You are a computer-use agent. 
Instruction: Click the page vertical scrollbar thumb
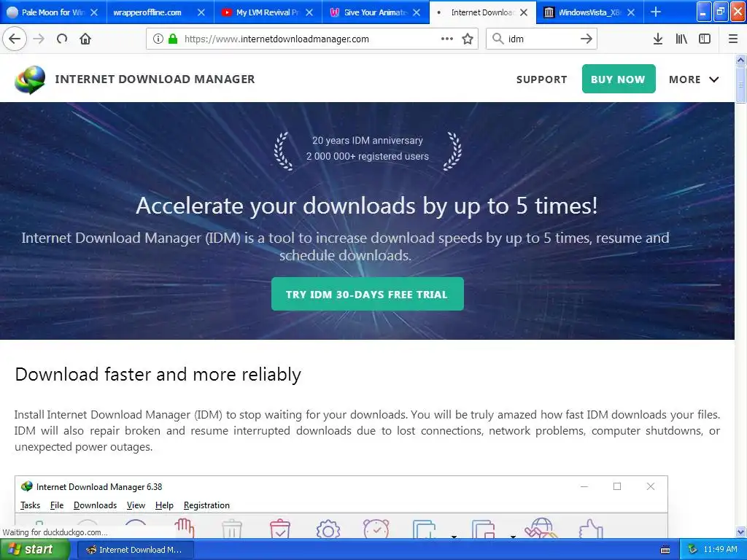click(x=740, y=85)
